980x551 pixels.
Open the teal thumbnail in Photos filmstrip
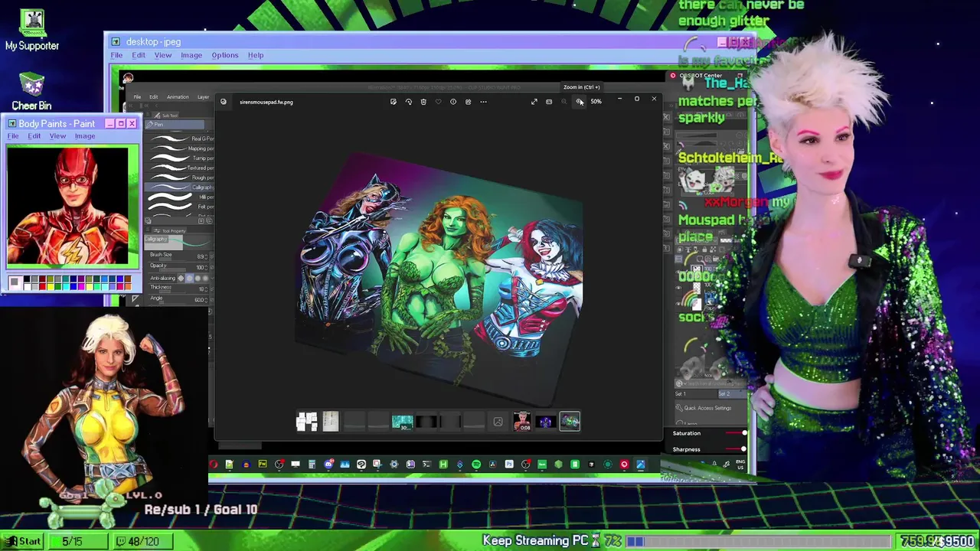(402, 422)
